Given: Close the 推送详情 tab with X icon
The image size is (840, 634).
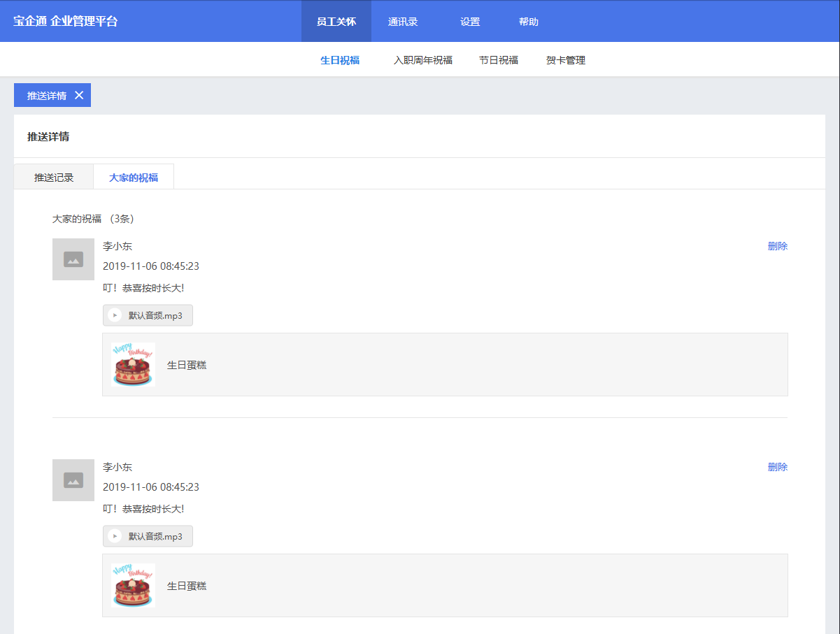Looking at the screenshot, I should (79, 96).
